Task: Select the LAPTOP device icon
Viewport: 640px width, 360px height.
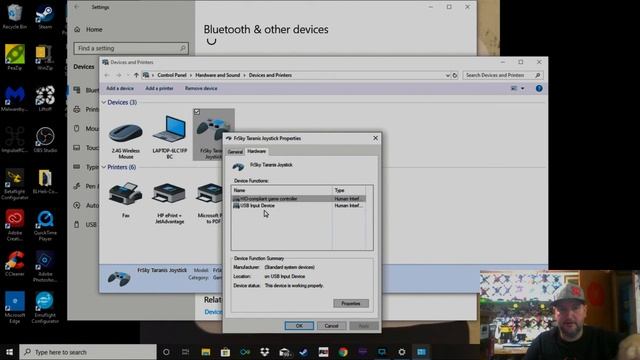Action: [170, 137]
